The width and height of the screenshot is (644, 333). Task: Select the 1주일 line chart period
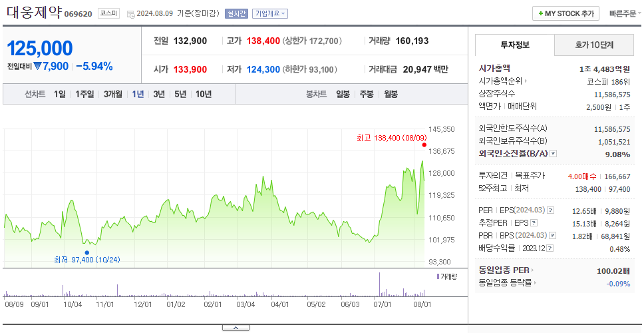click(84, 94)
